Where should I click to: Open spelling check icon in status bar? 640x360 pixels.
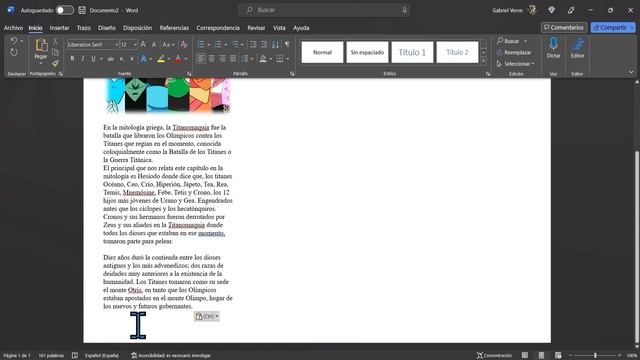pos(75,356)
